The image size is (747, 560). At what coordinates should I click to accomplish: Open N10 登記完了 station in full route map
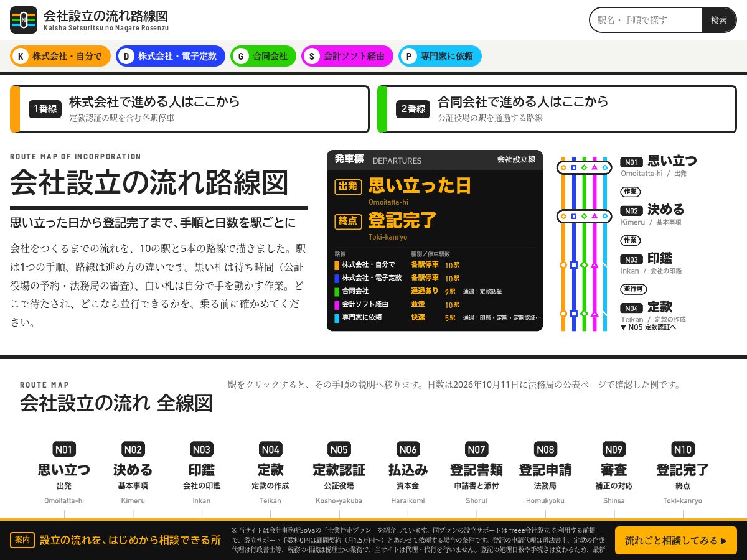[683, 473]
